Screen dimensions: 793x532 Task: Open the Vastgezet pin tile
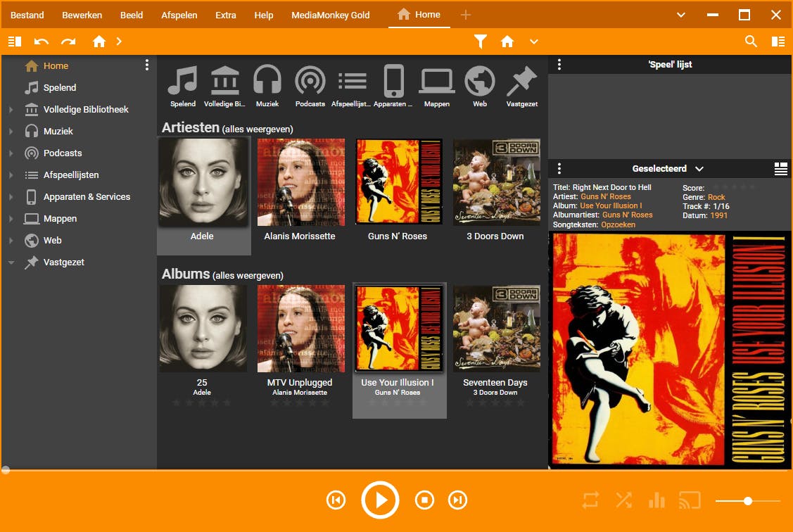[x=522, y=87]
